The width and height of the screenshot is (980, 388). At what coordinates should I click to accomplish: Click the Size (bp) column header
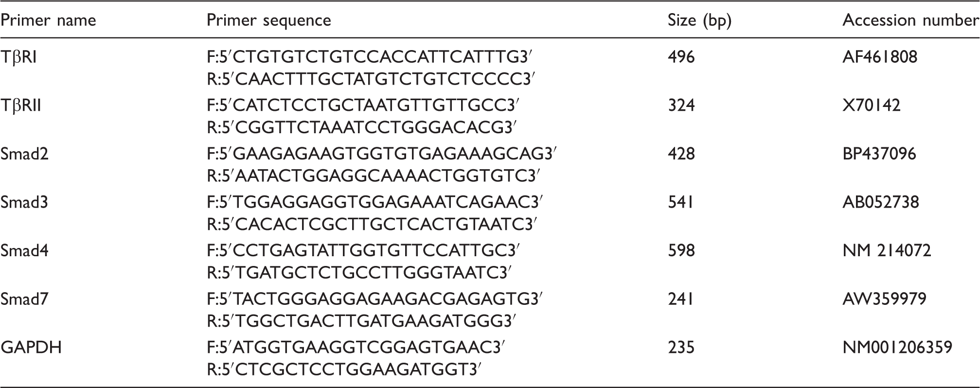pos(699,21)
